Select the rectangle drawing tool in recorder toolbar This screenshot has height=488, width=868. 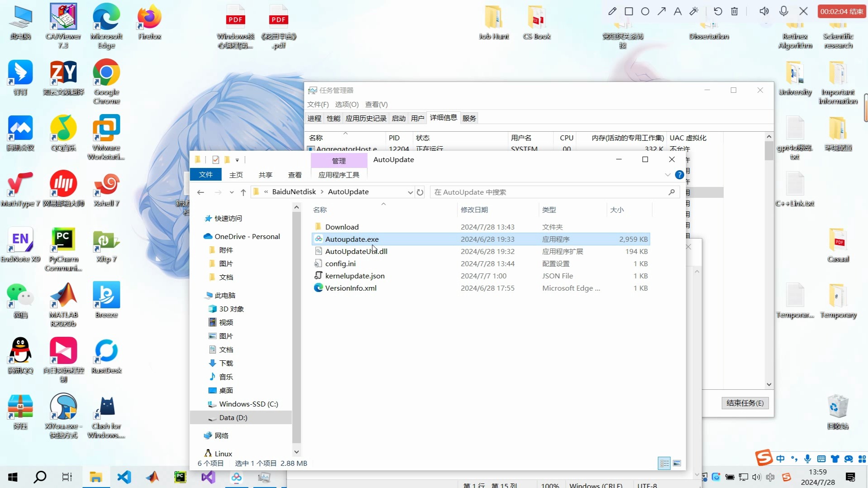[629, 11]
